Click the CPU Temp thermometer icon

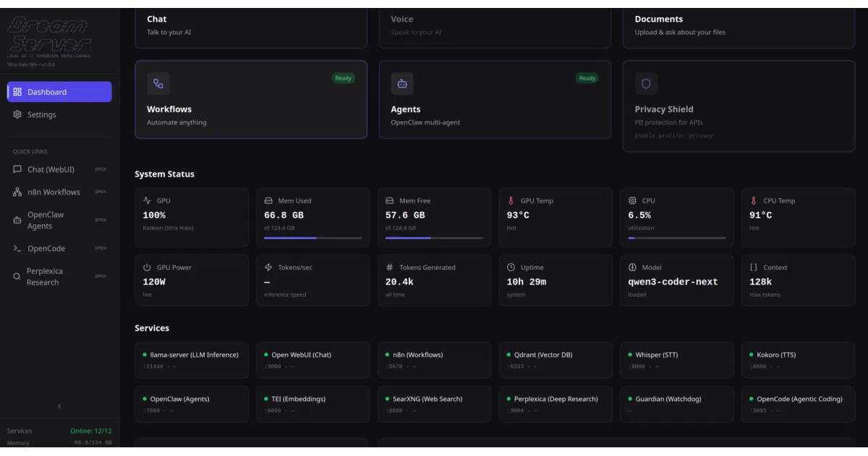tap(754, 200)
